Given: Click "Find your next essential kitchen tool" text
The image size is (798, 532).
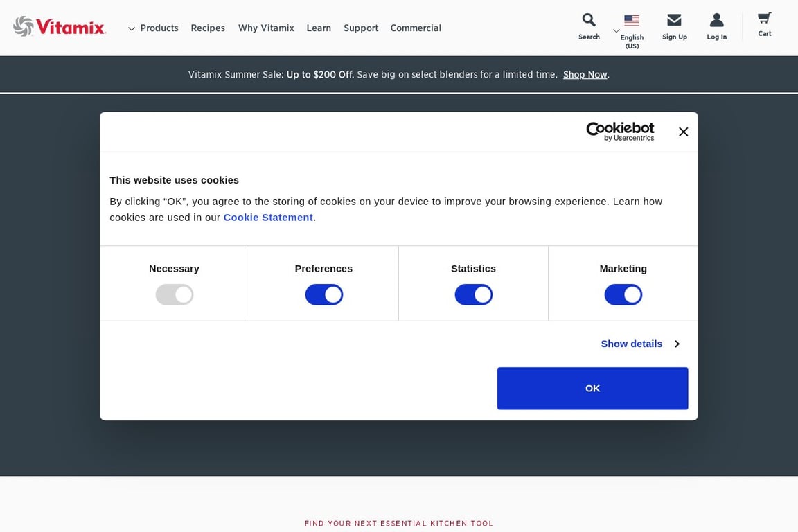Looking at the screenshot, I should click(399, 524).
